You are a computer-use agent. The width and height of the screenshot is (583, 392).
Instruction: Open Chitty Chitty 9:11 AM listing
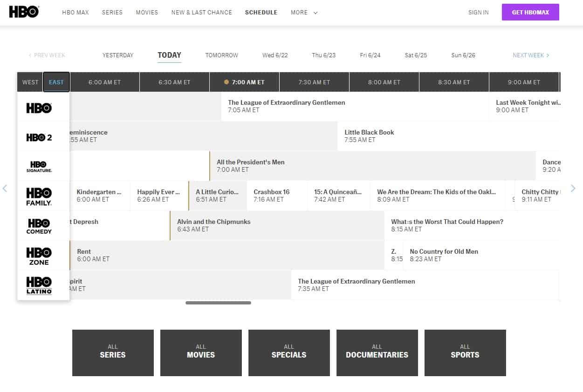click(x=537, y=196)
